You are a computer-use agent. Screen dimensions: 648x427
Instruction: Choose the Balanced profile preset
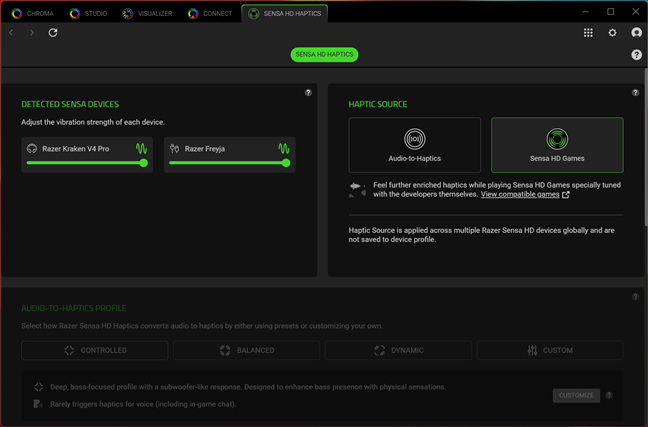click(x=246, y=351)
